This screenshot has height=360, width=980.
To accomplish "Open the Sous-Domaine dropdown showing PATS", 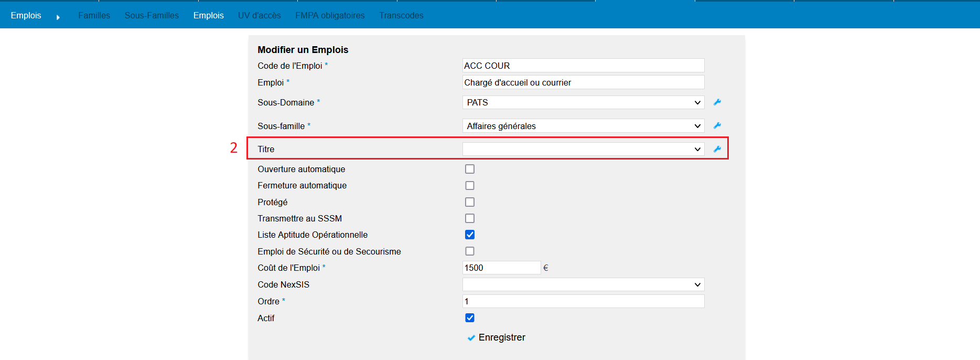I will (x=583, y=102).
